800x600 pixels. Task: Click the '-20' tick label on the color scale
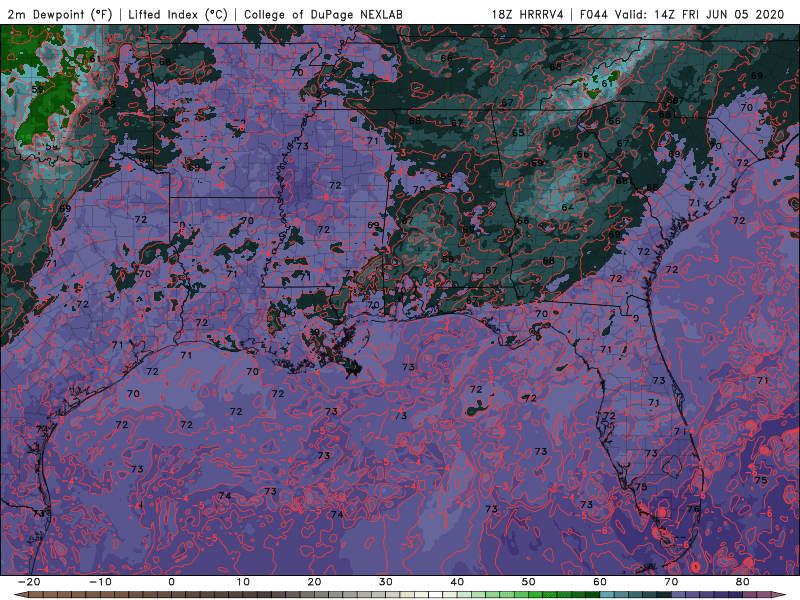28,582
